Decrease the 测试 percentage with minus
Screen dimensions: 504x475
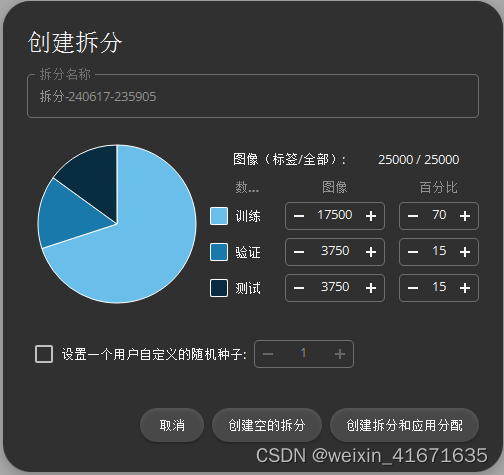413,288
